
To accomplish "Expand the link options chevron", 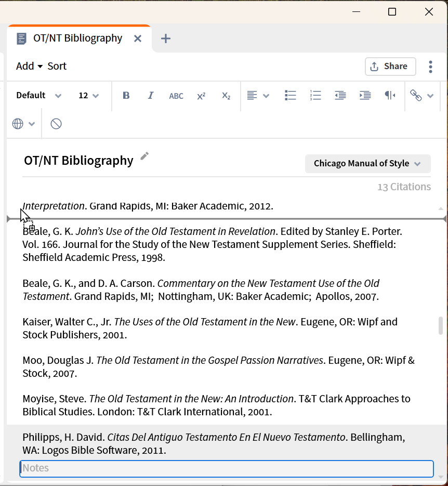I will coord(430,96).
